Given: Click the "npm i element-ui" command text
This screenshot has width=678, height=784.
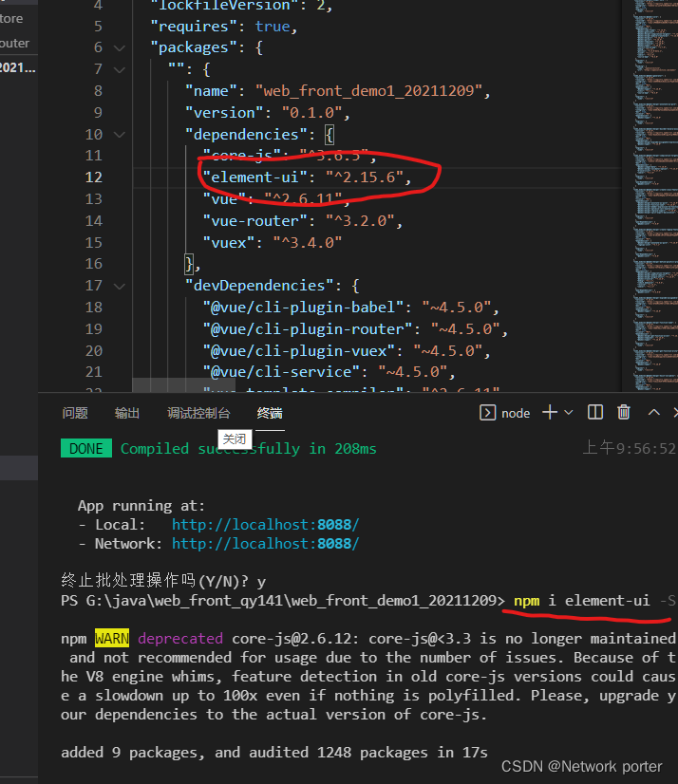Looking at the screenshot, I should pos(582,601).
